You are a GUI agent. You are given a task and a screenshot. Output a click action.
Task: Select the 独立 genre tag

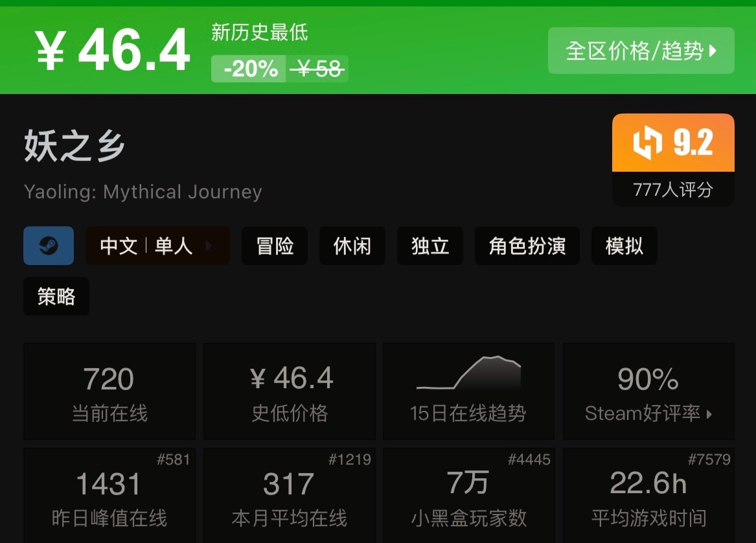coord(430,246)
